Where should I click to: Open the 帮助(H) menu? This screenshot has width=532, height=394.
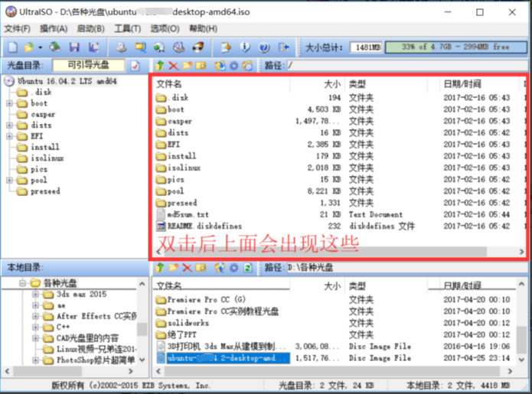pyautogui.click(x=204, y=29)
